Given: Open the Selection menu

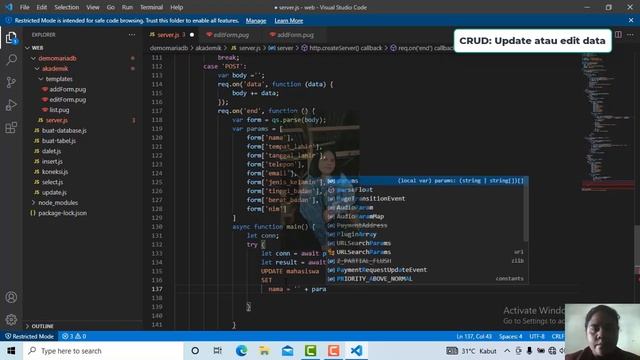Looking at the screenshot, I should coord(67,7).
